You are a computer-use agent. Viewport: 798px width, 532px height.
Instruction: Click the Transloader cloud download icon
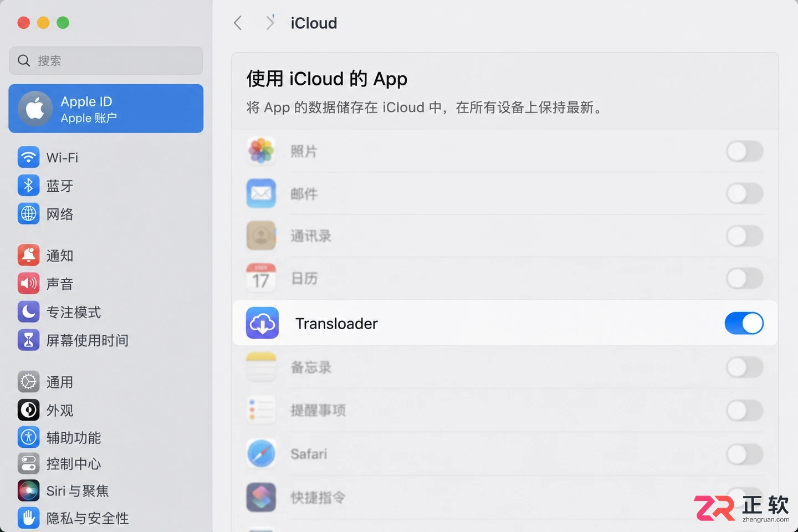click(262, 323)
